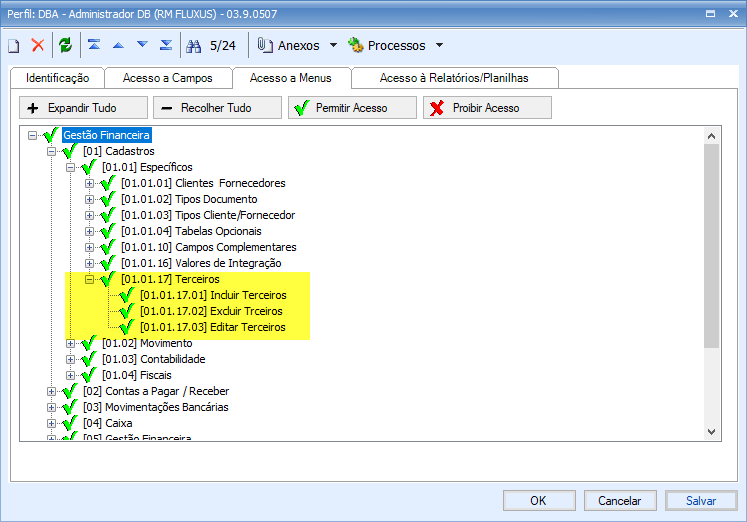The width and height of the screenshot is (747, 522).
Task: Select [02] Contas a Pagar / Receber item
Action: point(156,392)
